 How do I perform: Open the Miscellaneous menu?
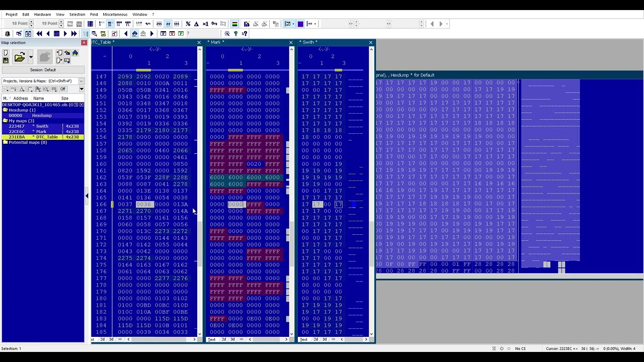pyautogui.click(x=115, y=15)
